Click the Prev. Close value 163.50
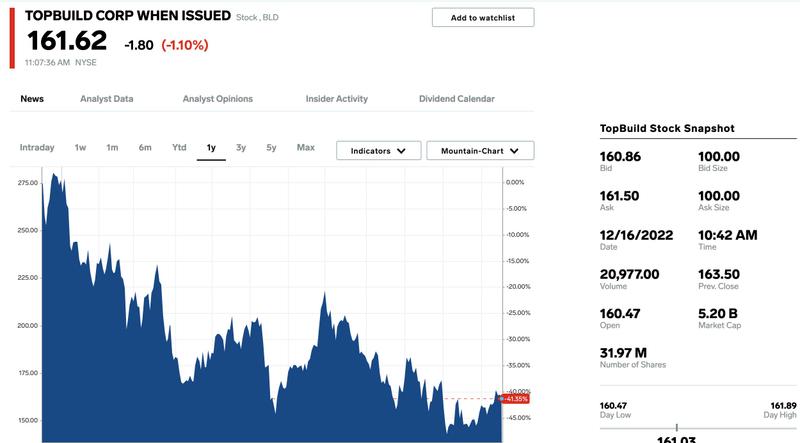The image size is (800, 443). [x=719, y=275]
